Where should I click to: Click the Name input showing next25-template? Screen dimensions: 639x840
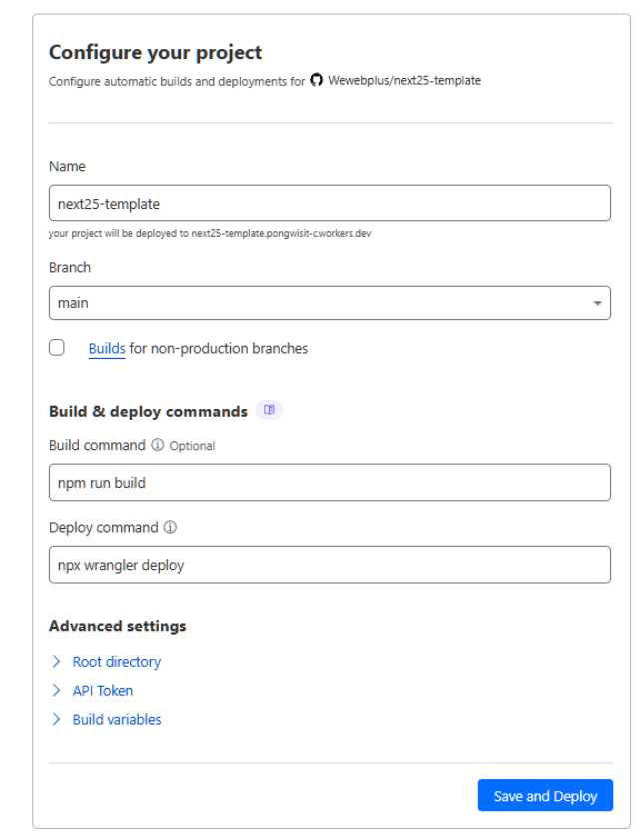(x=329, y=202)
